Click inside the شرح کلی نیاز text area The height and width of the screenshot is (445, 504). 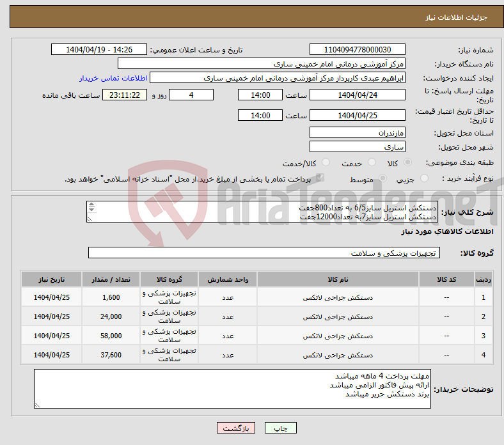pos(262,212)
